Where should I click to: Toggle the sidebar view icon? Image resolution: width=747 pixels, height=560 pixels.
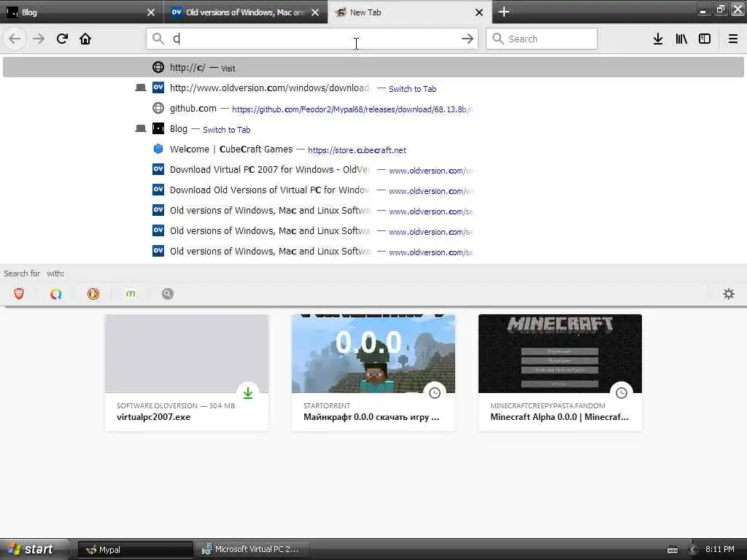705,39
